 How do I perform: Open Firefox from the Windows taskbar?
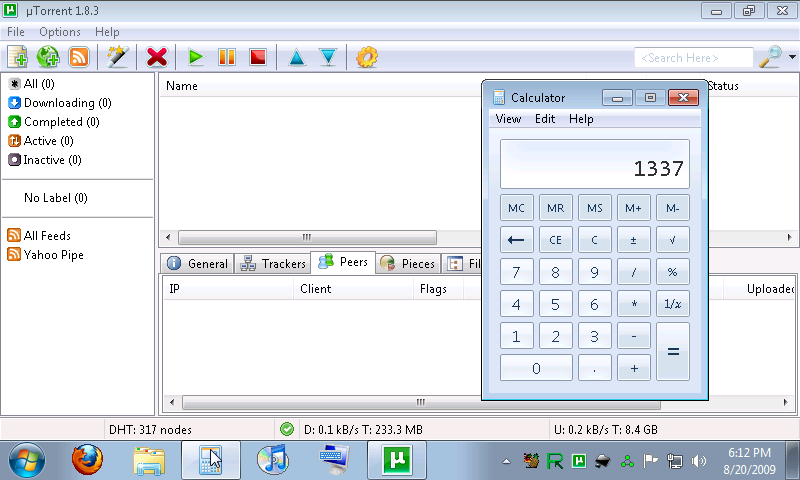(87, 460)
